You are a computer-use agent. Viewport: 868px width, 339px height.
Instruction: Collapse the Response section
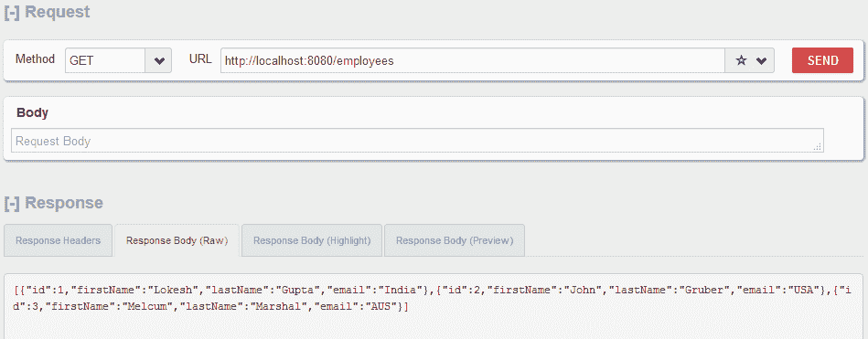(x=12, y=203)
